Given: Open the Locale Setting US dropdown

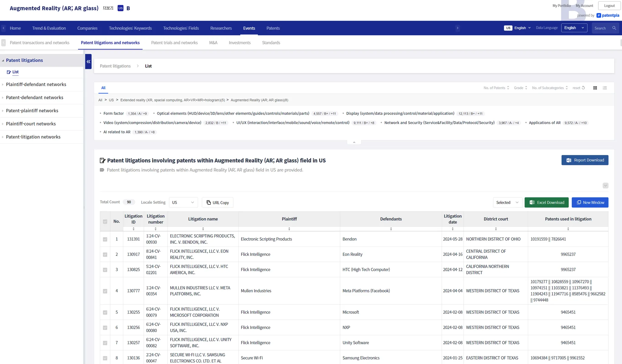Looking at the screenshot, I should 183,203.
